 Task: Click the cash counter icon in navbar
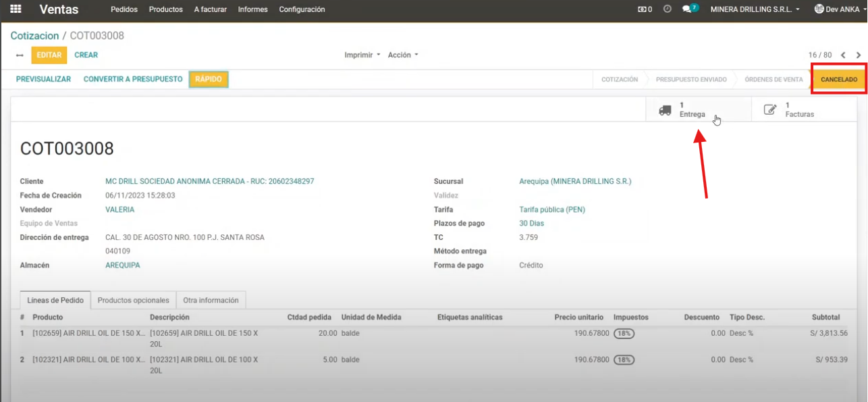642,9
